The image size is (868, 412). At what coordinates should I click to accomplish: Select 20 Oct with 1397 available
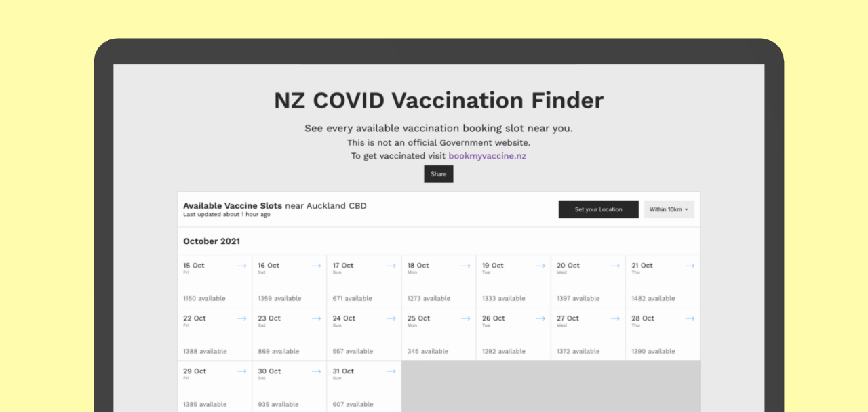(587, 282)
